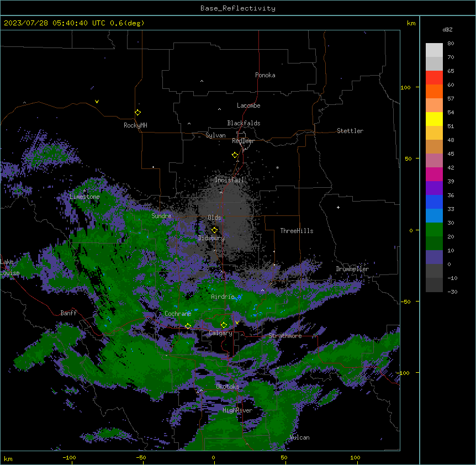Image resolution: width=476 pixels, height=465 pixels.
Task: Click the km unit label at top right
Action: [411, 23]
